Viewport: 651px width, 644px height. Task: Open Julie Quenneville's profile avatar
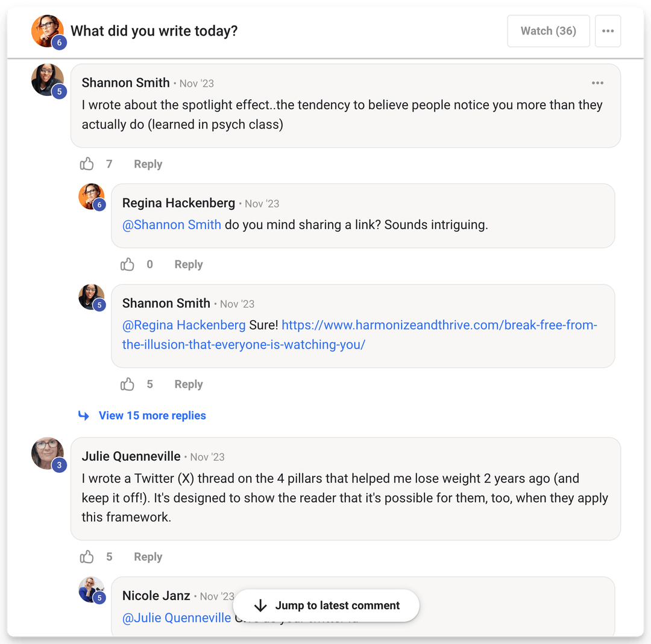pos(47,453)
